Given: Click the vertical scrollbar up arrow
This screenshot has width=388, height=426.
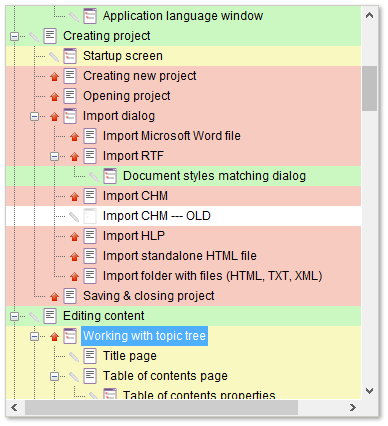Looking at the screenshot, I should point(369,15).
